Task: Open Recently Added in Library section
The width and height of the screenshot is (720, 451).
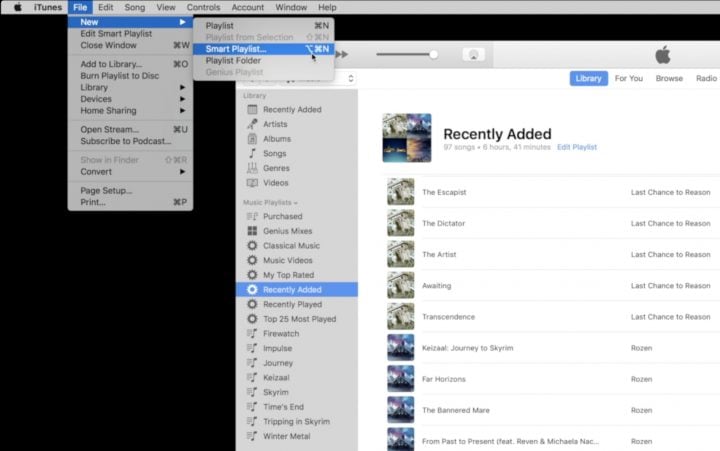Action: 292,109
